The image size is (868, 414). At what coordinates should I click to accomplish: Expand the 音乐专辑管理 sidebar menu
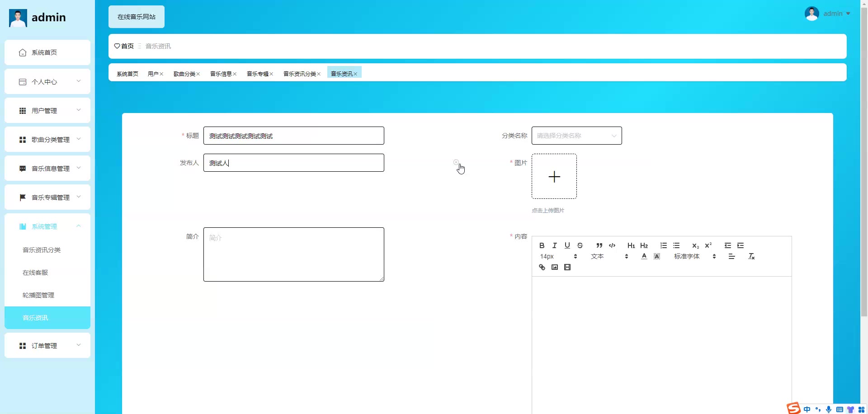(x=47, y=198)
